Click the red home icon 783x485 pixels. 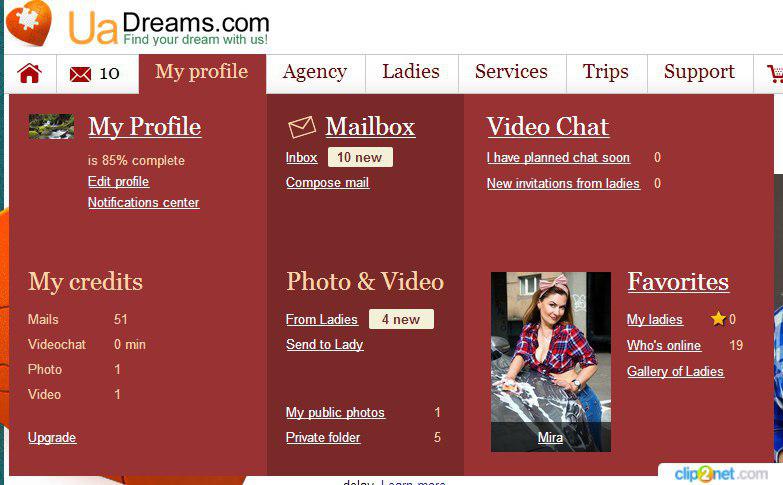[x=29, y=73]
